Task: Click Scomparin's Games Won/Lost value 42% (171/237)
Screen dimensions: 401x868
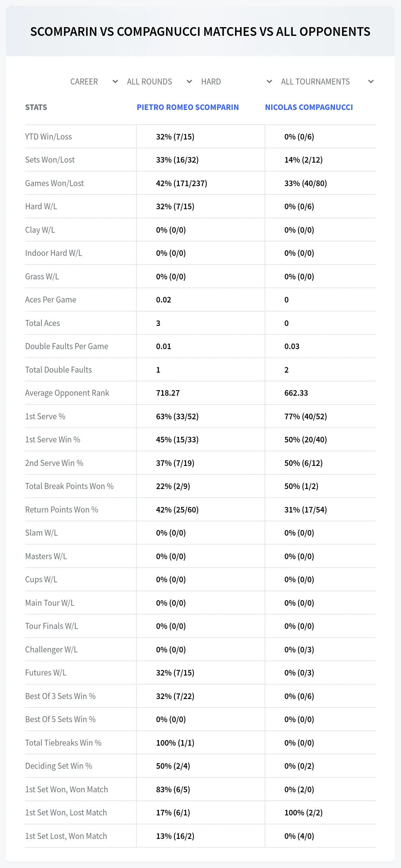Action: click(x=182, y=183)
